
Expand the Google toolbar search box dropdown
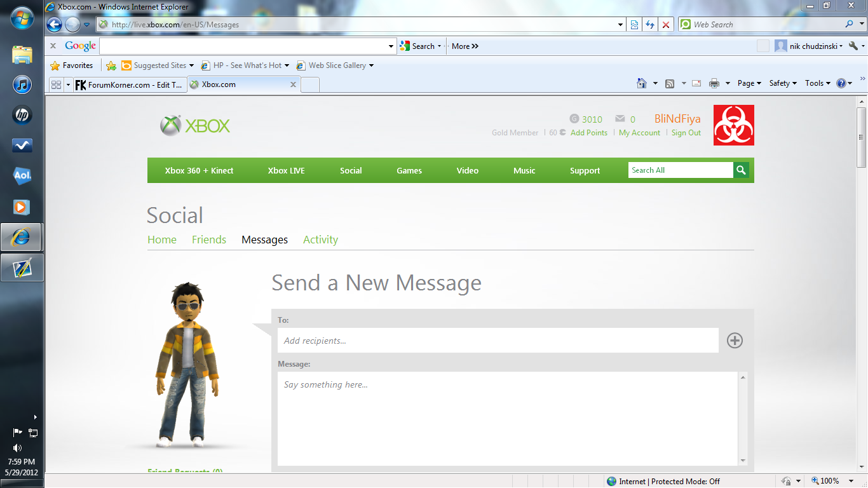click(391, 46)
